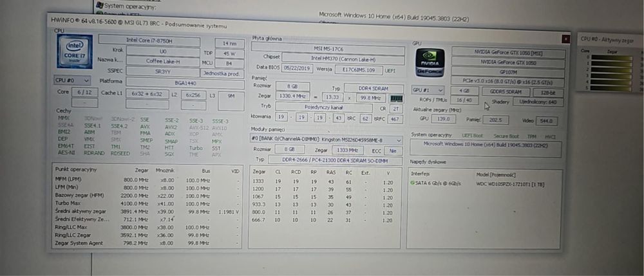
Task: Click the 1333 memory timing row
Action: point(325,181)
